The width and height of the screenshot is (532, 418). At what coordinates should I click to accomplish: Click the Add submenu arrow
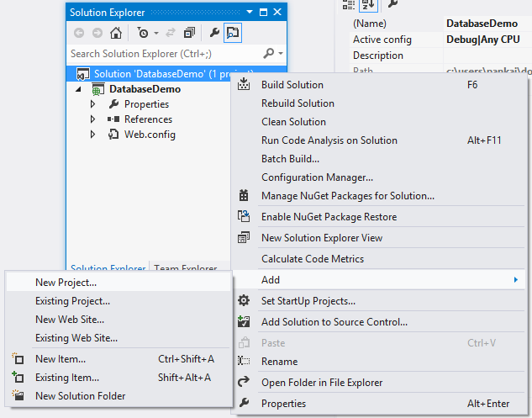pyautogui.click(x=516, y=279)
